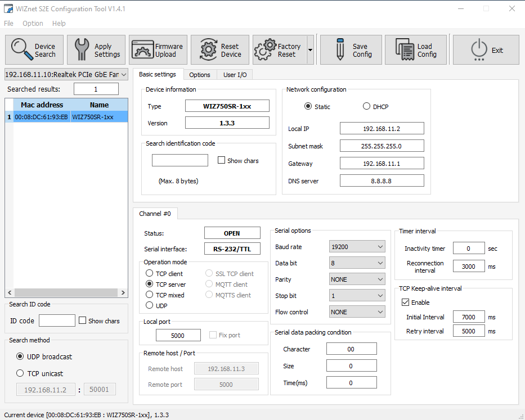Open the Help menu
The width and height of the screenshot is (525, 420).
(x=59, y=24)
